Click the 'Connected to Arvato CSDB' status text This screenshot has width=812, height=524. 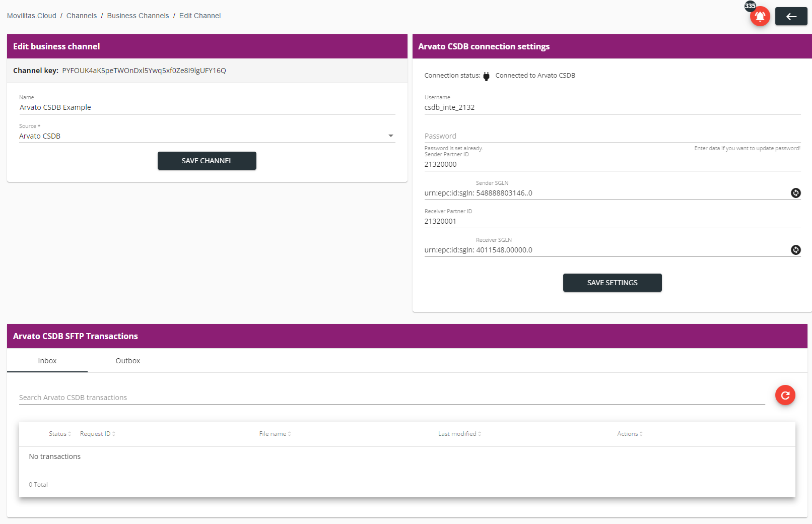[535, 76]
